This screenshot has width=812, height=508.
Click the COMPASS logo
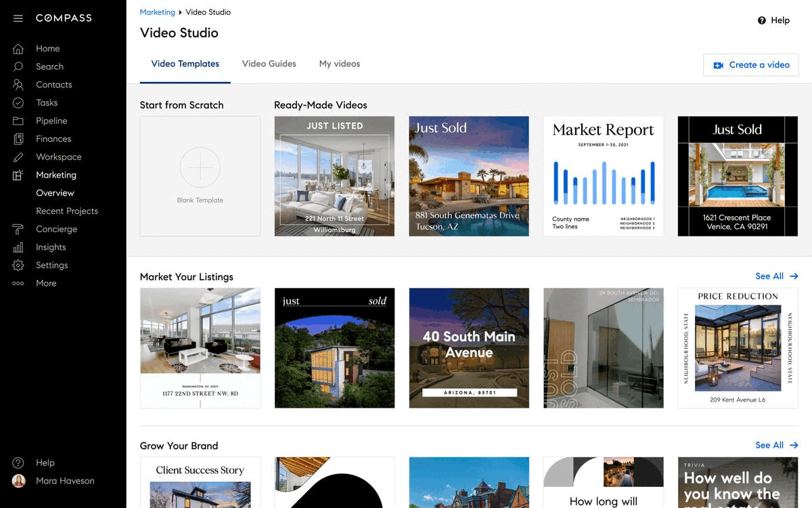click(x=64, y=18)
